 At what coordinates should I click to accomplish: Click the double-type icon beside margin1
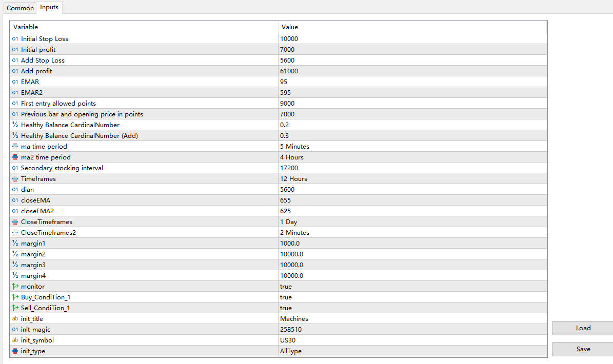(x=15, y=244)
